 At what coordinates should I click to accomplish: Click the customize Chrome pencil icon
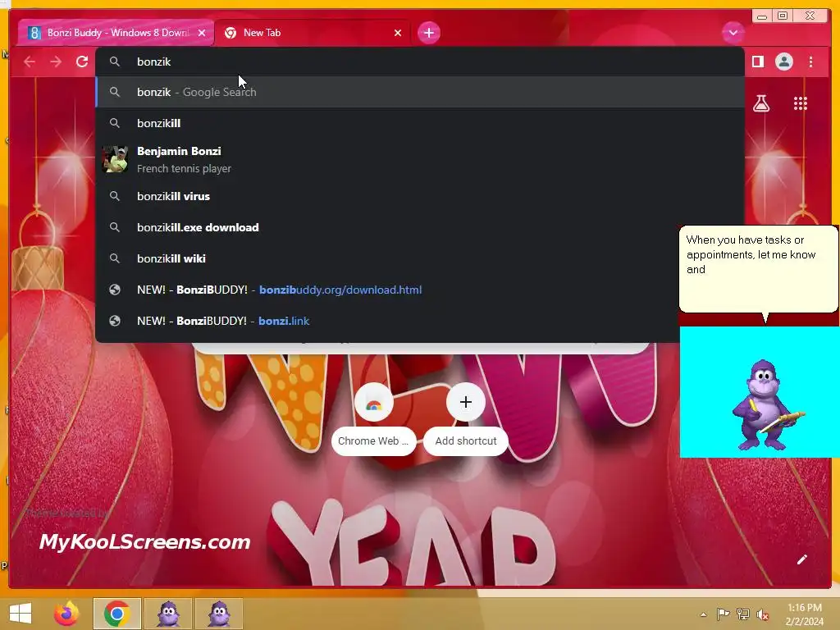point(802,559)
